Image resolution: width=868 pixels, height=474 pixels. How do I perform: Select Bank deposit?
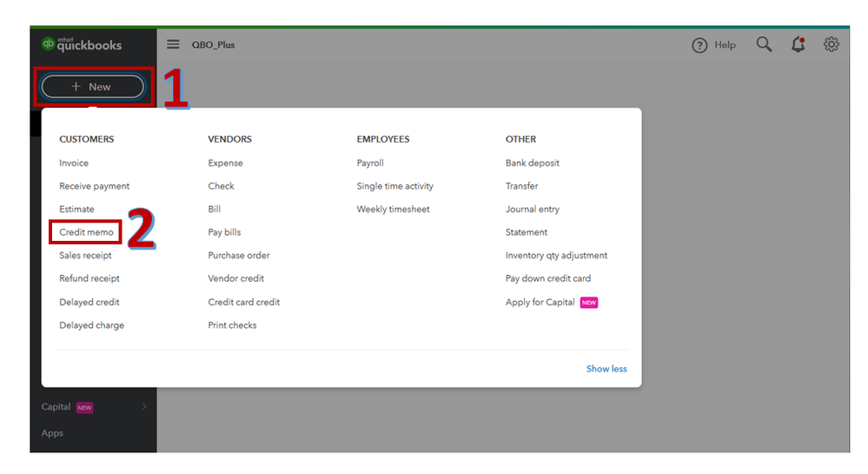coord(532,163)
